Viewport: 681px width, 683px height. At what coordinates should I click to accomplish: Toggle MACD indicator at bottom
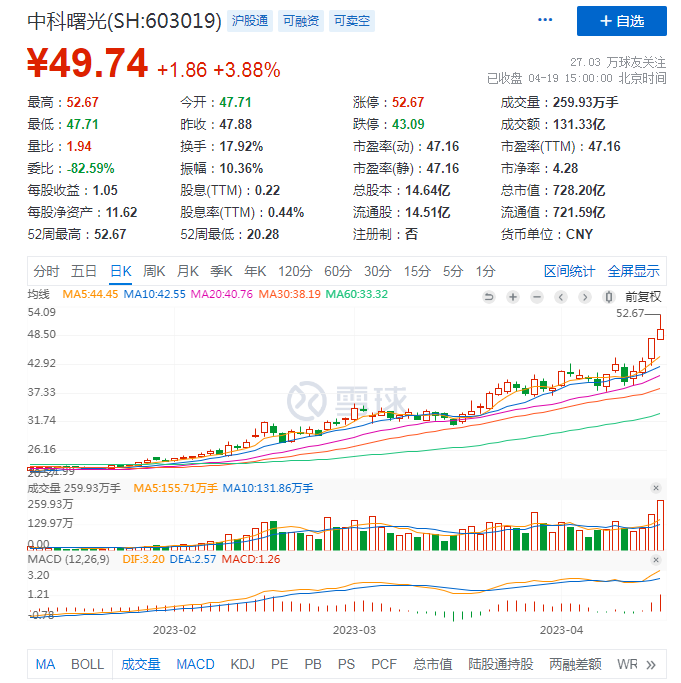point(195,664)
